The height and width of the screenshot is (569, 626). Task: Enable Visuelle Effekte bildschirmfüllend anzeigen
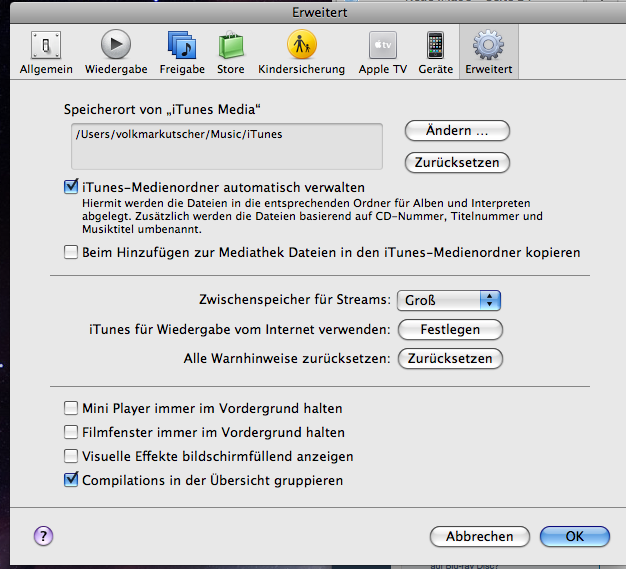click(71, 456)
